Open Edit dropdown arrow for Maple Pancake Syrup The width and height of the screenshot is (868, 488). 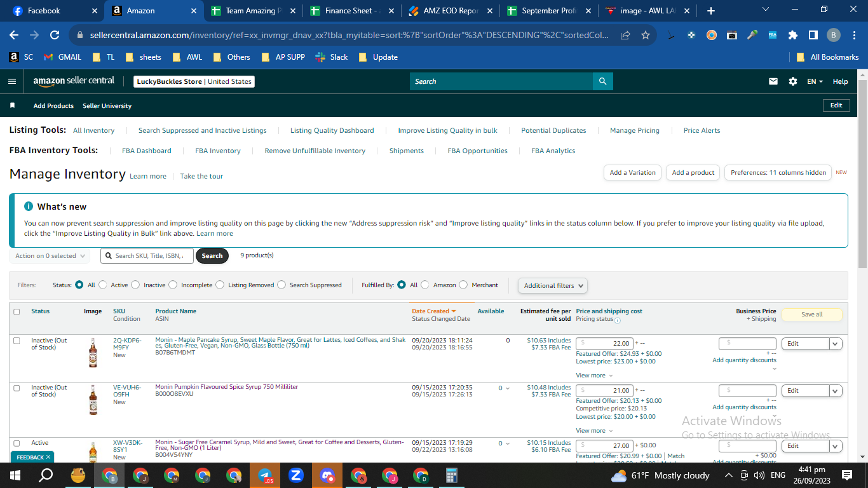click(x=836, y=344)
